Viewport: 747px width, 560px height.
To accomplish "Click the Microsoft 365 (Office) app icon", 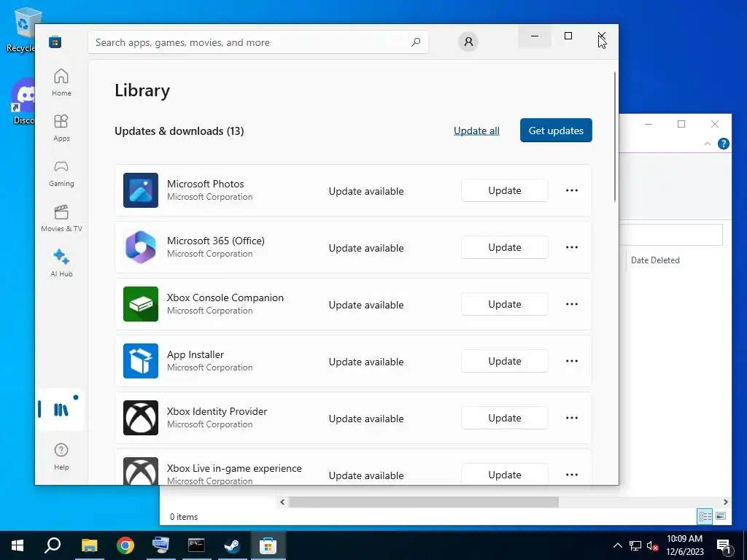I will click(141, 247).
